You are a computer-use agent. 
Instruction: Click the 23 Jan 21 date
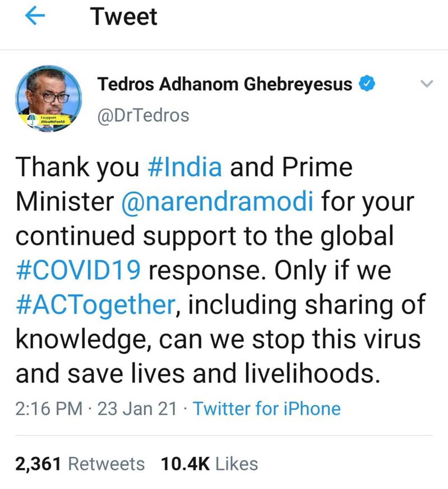[137, 409]
